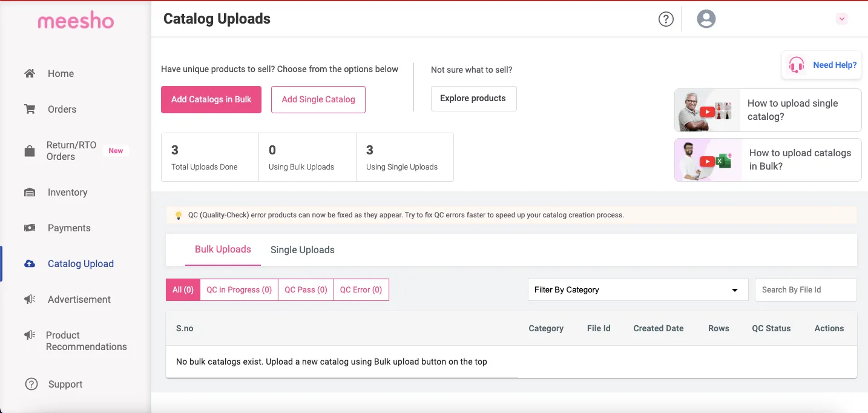868x413 pixels.
Task: Click the help question icon in header
Action: (x=666, y=19)
